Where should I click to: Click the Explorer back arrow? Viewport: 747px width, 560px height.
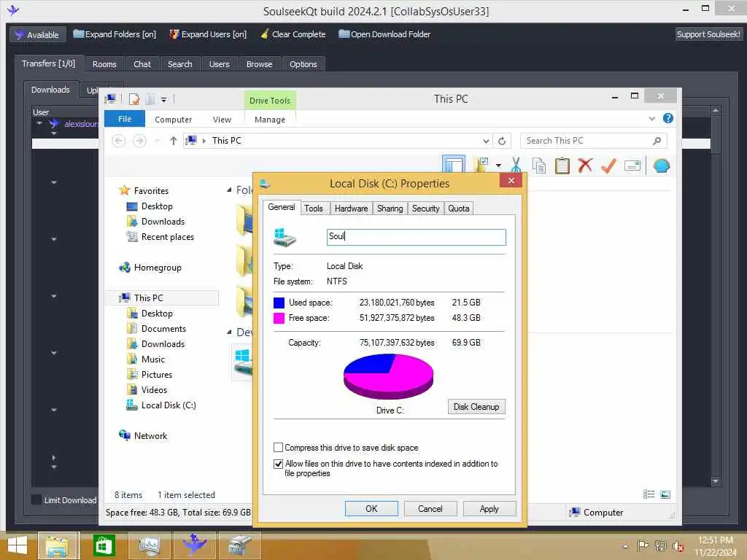click(x=119, y=141)
